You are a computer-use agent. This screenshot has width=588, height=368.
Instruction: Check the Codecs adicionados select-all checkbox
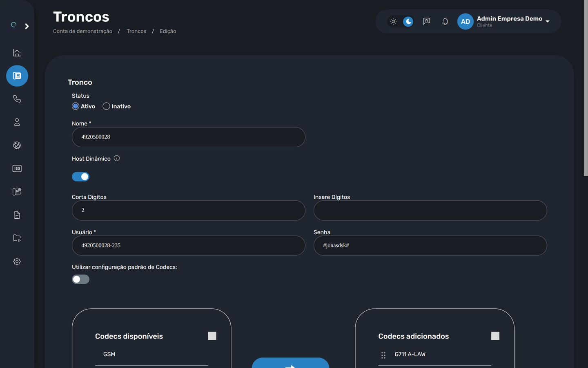495,336
